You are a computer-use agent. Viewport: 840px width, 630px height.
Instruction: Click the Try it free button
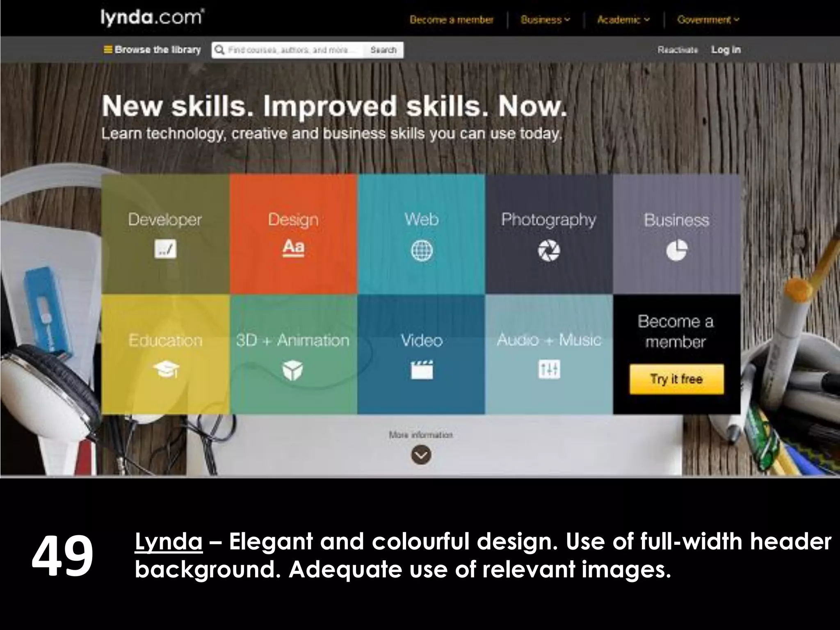point(677,379)
